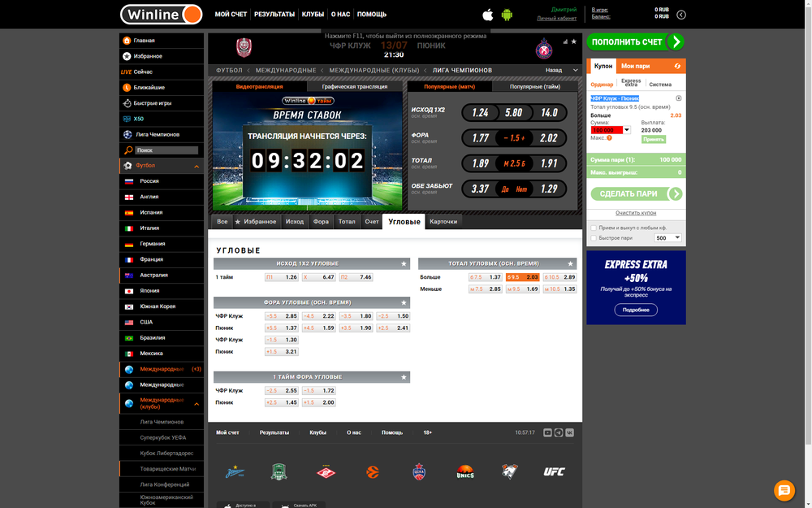Favorite the Тотал Угловых market star
Viewport: 812px width, 508px height.
pos(570,264)
